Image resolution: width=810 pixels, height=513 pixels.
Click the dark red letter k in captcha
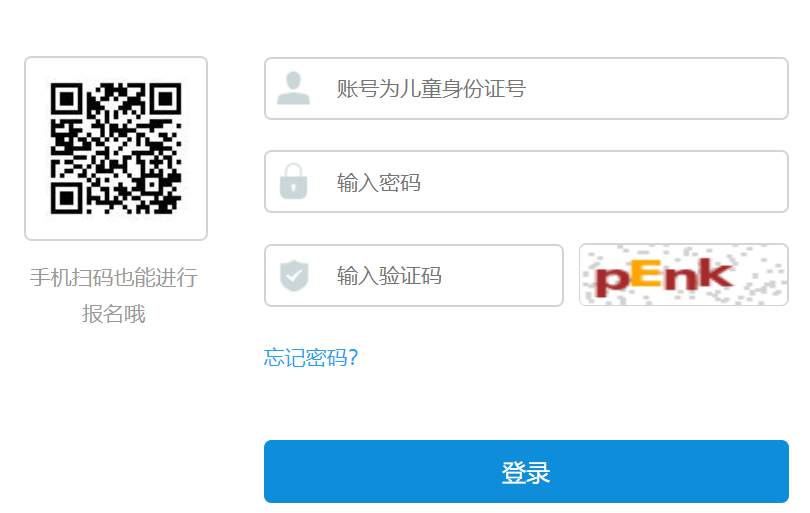(714, 274)
